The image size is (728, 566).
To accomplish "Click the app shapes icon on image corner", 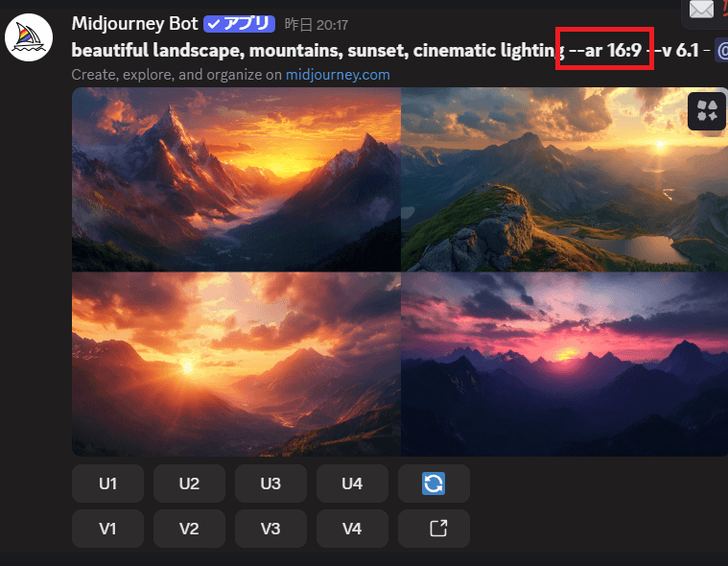I will tap(707, 111).
